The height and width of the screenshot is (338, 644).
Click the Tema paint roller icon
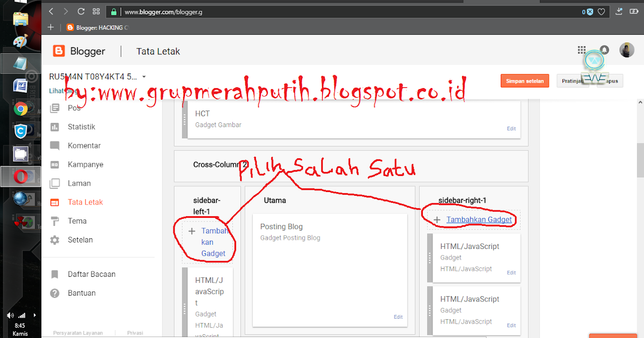(x=55, y=221)
